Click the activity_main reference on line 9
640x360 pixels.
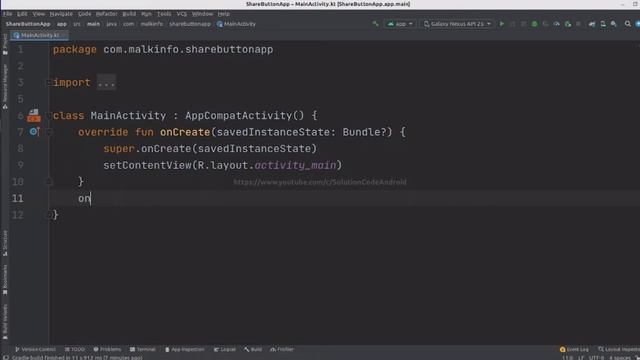(x=296, y=165)
